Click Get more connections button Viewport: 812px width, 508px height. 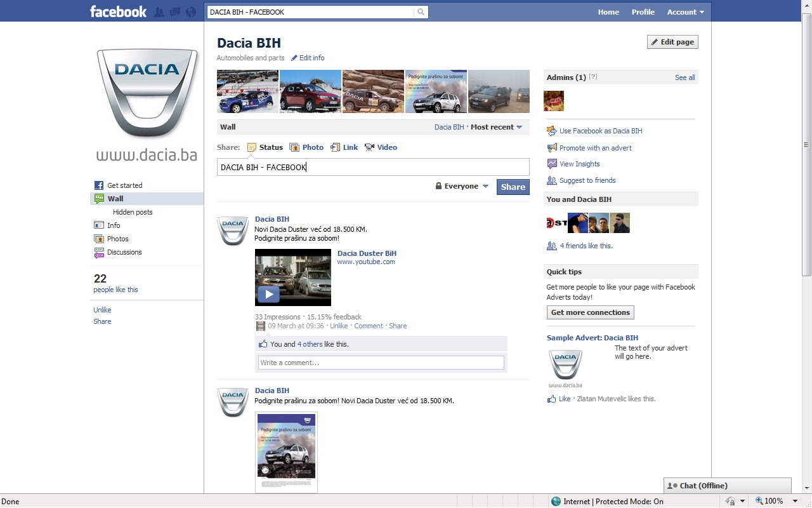[x=591, y=312]
